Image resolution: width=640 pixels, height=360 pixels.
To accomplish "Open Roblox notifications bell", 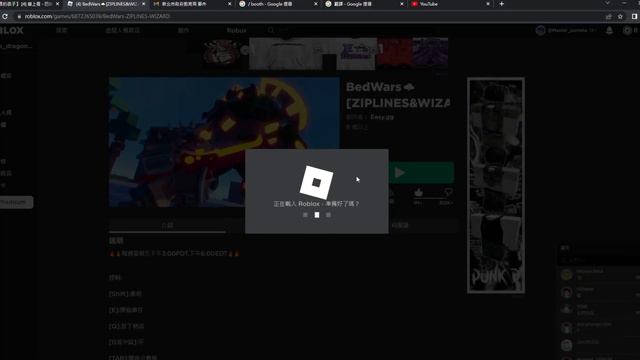I will pos(609,30).
